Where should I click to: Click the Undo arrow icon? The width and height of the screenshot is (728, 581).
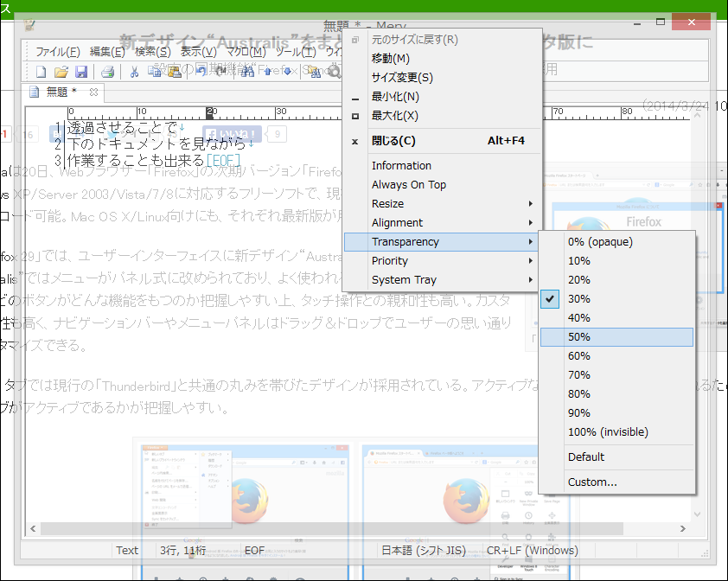point(201,71)
